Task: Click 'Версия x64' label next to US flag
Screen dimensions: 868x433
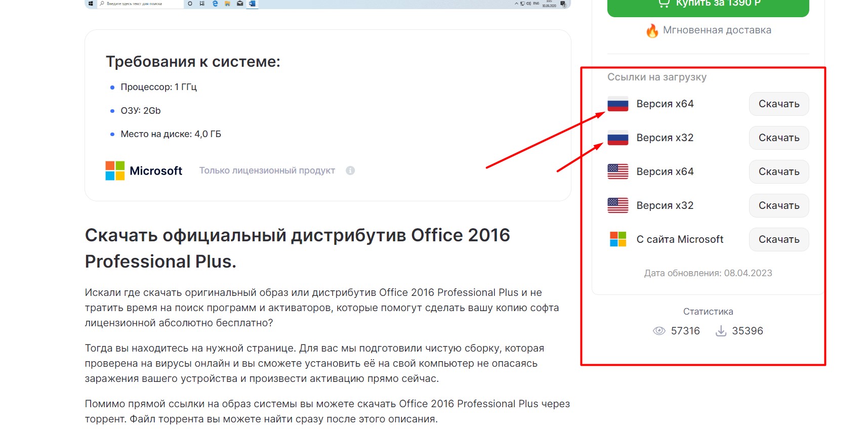Action: pos(665,172)
